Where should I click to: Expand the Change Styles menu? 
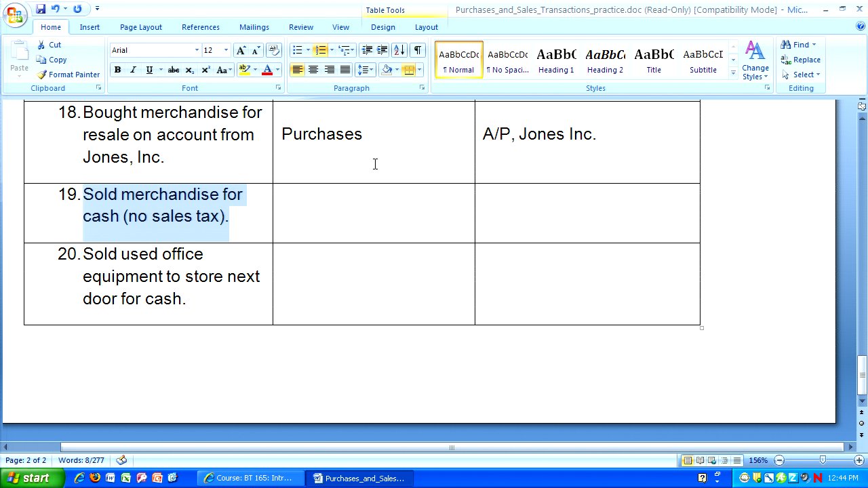point(755,61)
